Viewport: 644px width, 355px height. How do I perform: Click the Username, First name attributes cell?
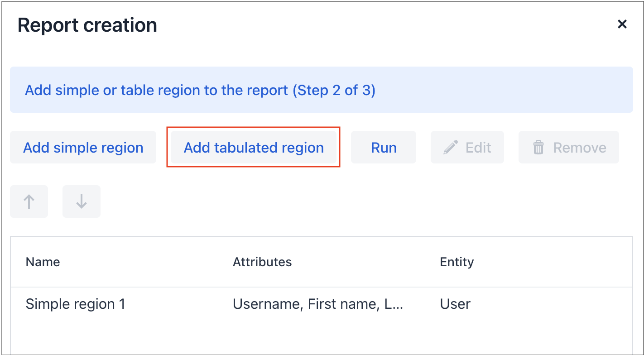pyautogui.click(x=317, y=304)
